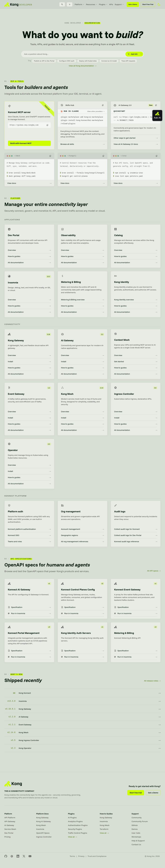This screenshot has width=165, height=868.
Task: Open the terminal prompt icon in header
Action: click(x=69, y=4)
